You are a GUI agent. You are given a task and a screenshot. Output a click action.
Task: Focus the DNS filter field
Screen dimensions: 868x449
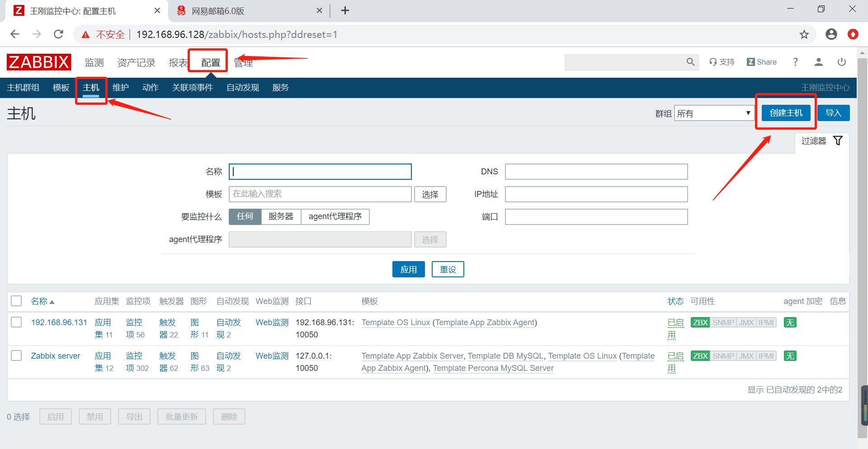(596, 172)
